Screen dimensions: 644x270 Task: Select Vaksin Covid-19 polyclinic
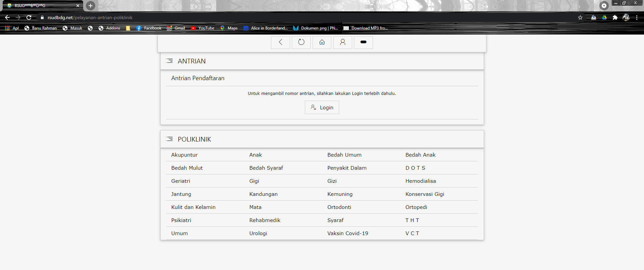pyautogui.click(x=348, y=233)
